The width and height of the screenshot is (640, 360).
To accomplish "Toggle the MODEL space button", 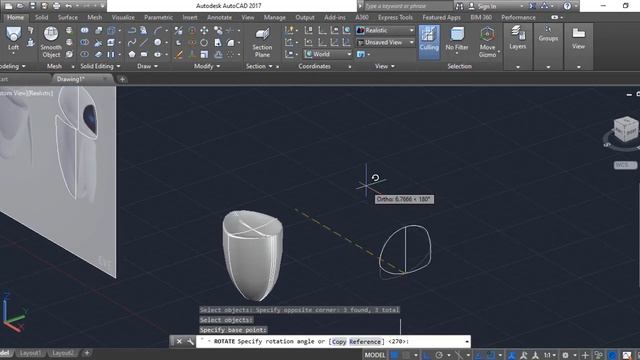I will coord(375,355).
